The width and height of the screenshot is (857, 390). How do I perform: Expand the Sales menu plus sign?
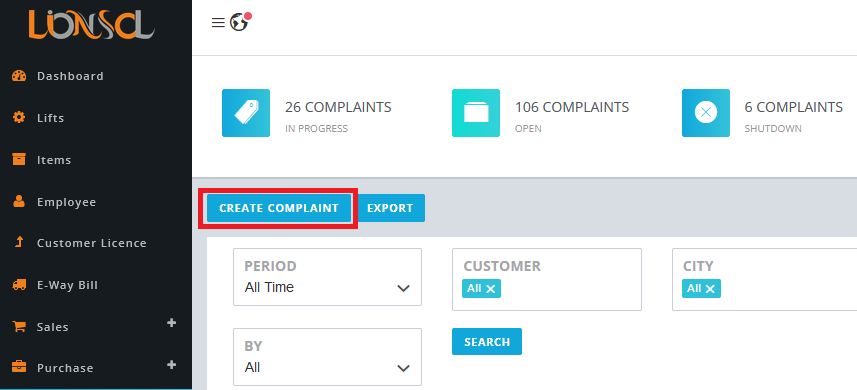coord(172,323)
